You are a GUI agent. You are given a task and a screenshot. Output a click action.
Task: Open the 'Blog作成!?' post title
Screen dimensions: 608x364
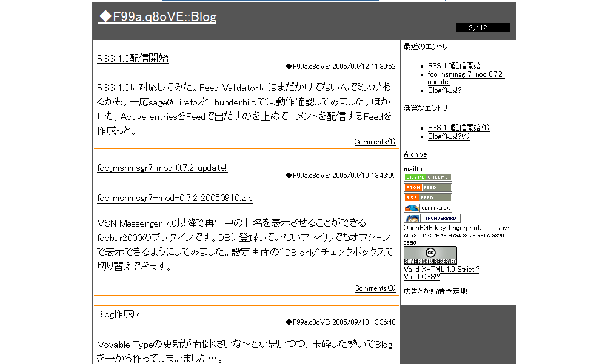(x=118, y=314)
